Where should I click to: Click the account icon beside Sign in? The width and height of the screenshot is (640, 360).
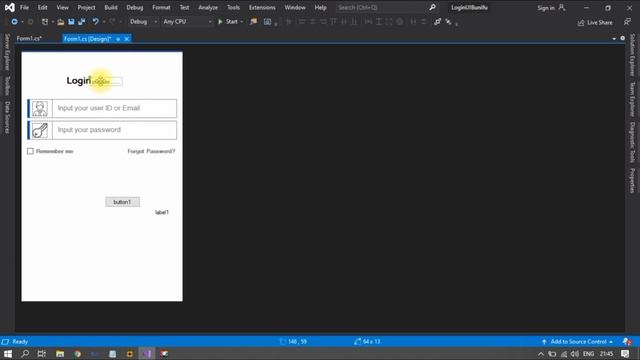tap(562, 7)
